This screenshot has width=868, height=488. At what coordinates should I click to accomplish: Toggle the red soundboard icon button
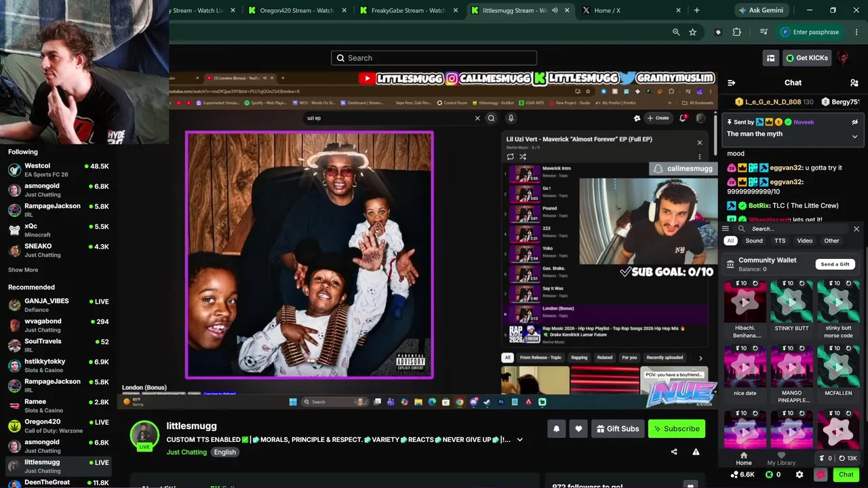coord(821,475)
